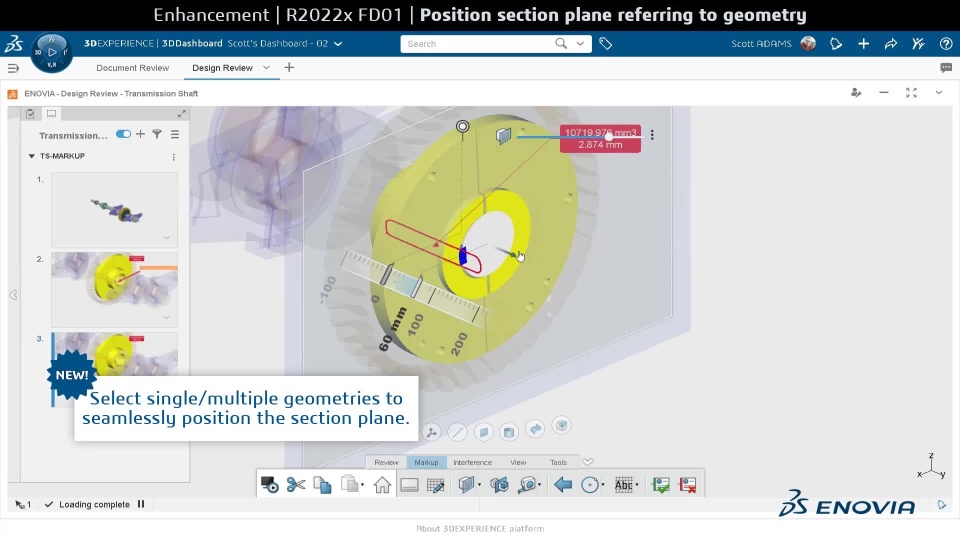Viewport: 960px width, 540px height.
Task: Click the axis system positioning icon
Action: pos(432,432)
